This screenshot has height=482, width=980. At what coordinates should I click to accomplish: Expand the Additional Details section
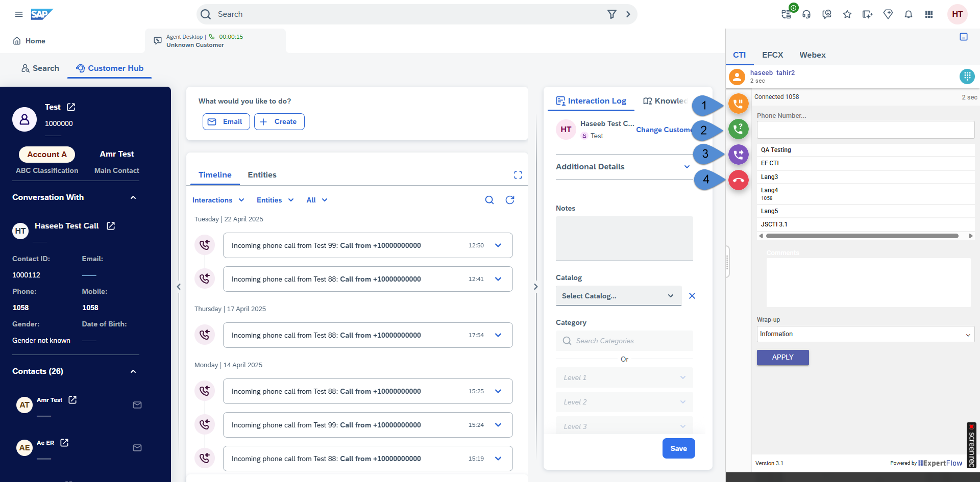tap(687, 167)
